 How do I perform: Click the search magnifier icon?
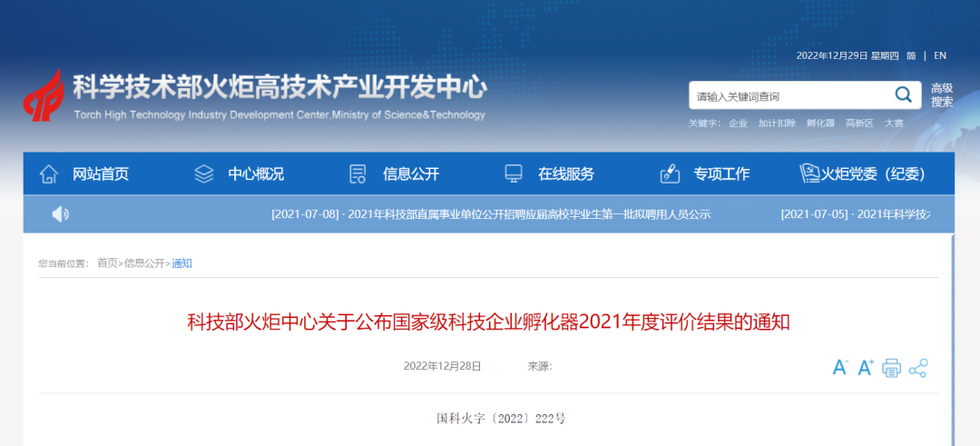click(x=903, y=95)
